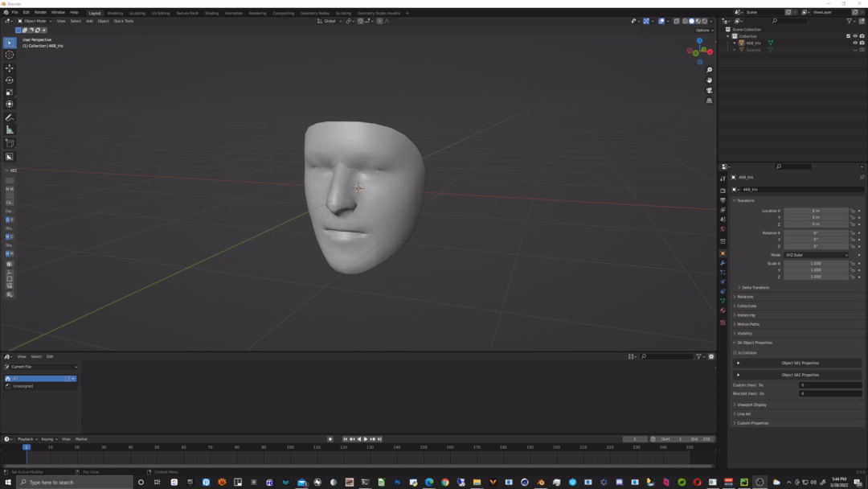Screen dimensions: 868x489
Task: Switch to the Shading workspace tab
Action: click(x=211, y=13)
